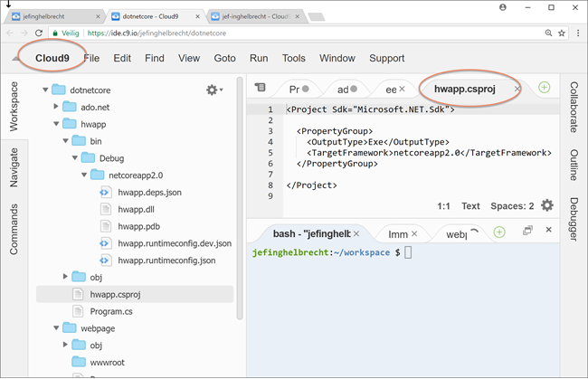
Task: Select hwapp.runtimeconfig.json file icon
Action: [x=105, y=261]
